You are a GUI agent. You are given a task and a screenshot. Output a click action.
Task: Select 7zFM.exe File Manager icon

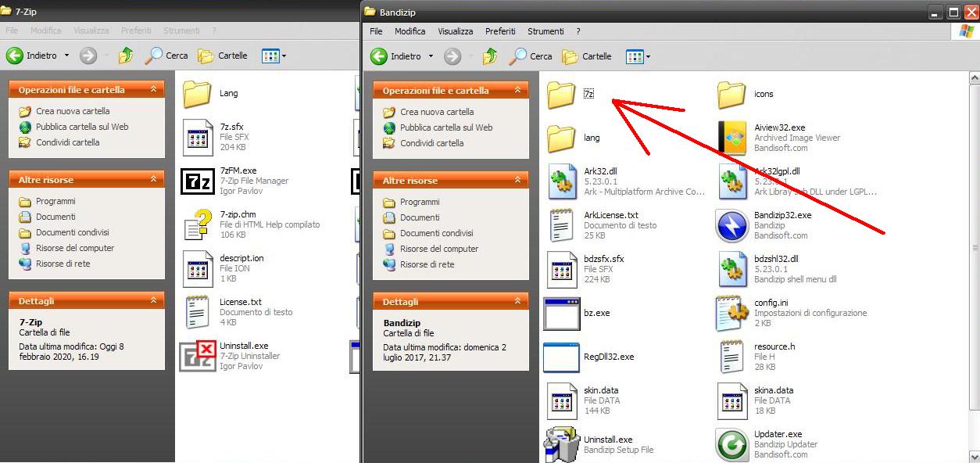click(x=197, y=181)
